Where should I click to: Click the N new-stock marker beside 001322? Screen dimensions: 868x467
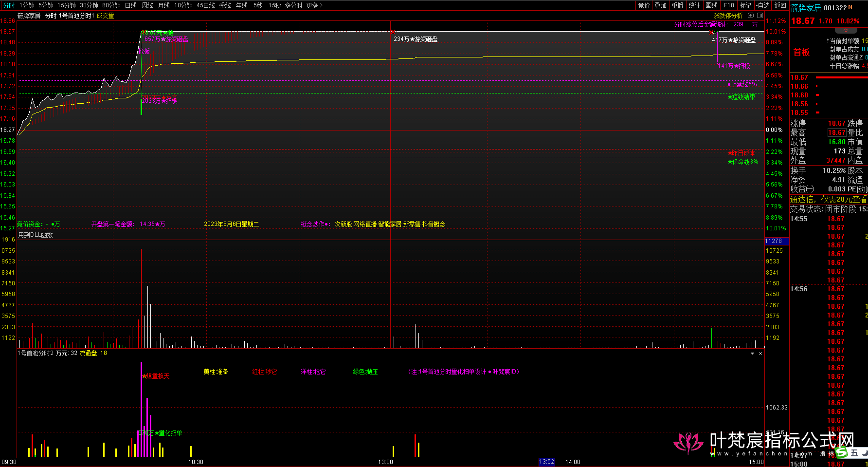850,7
